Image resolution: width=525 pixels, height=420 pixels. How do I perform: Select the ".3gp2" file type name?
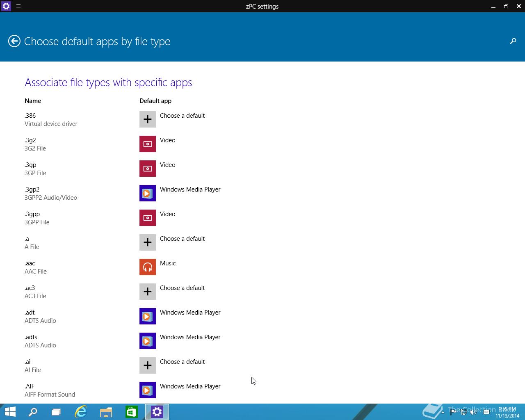pos(32,189)
